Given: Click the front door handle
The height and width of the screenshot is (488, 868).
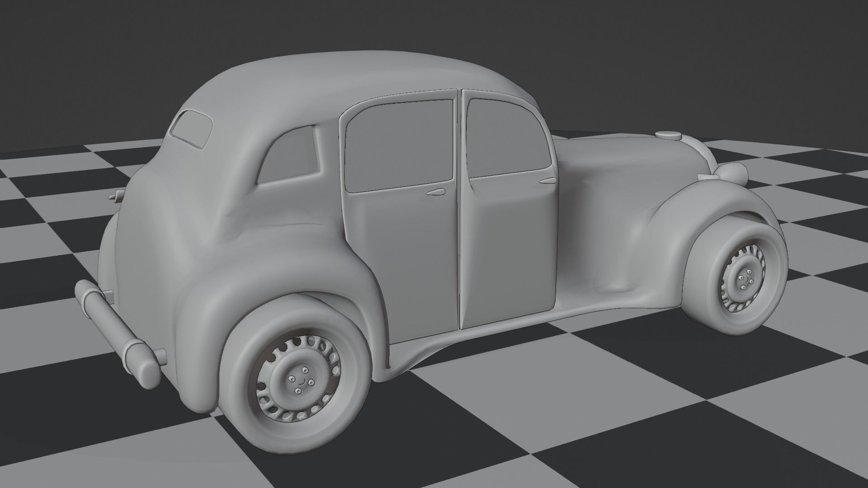Looking at the screenshot, I should pos(547,181).
